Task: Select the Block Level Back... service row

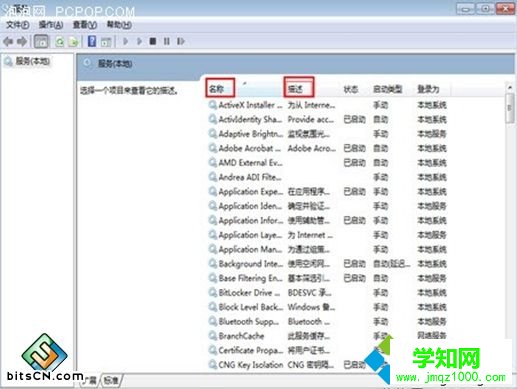Action: 327,307
